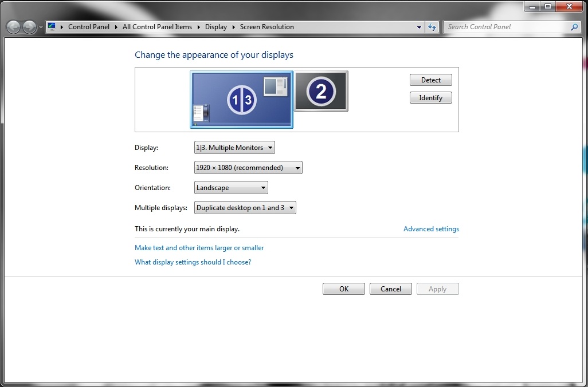The image size is (588, 387).
Task: Expand arrow after Display breadcrumb
Action: tap(234, 27)
